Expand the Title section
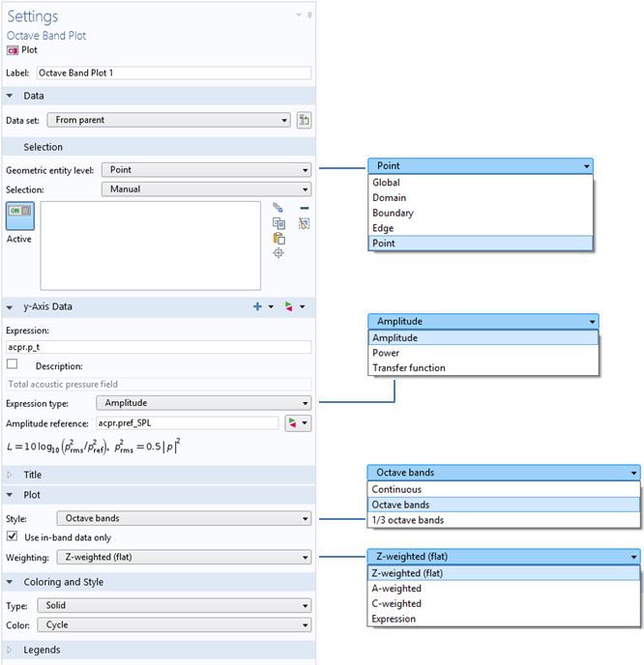Image resolution: width=644 pixels, height=665 pixels. pos(33,475)
